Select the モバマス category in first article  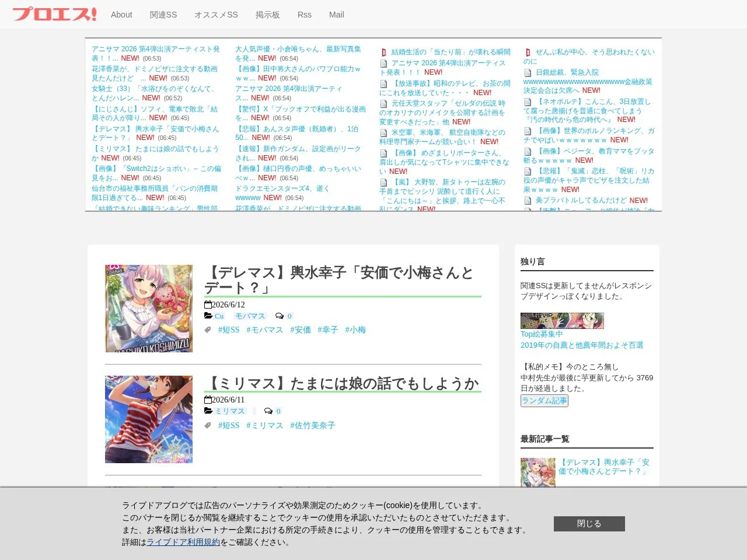click(x=250, y=316)
